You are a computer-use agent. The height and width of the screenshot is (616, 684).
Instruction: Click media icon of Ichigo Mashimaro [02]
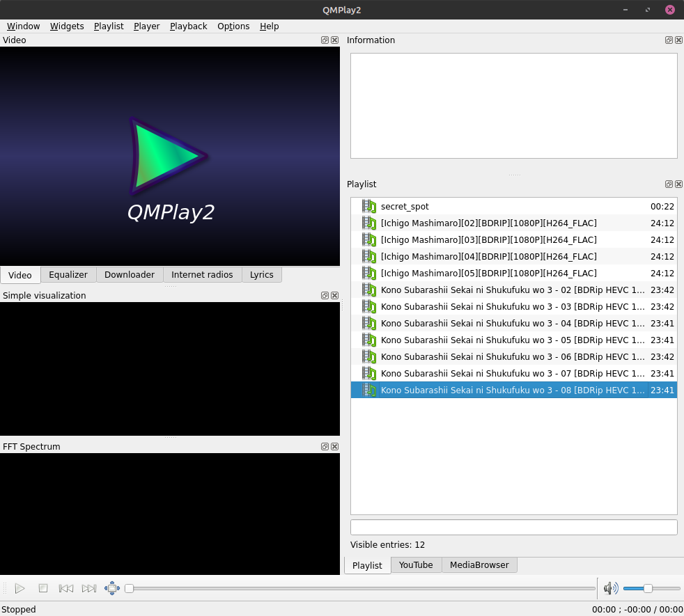(369, 223)
